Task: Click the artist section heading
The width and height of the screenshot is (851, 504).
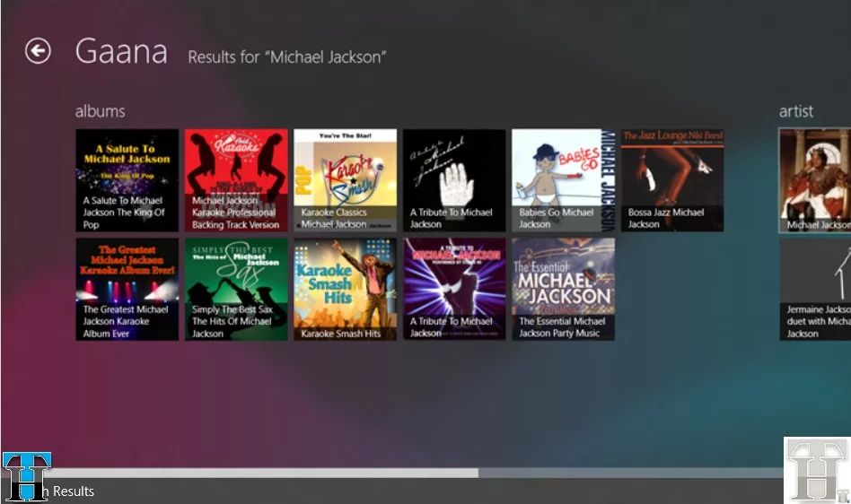Action: [x=796, y=111]
